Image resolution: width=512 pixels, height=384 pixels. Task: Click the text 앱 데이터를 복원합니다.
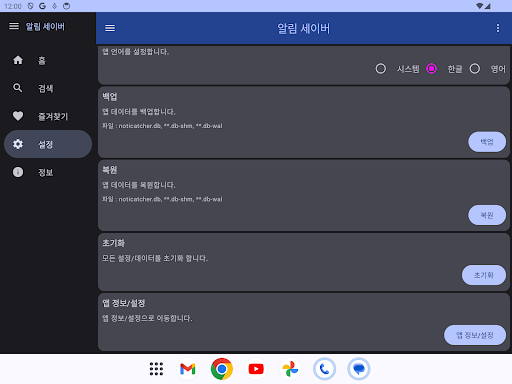tap(139, 185)
